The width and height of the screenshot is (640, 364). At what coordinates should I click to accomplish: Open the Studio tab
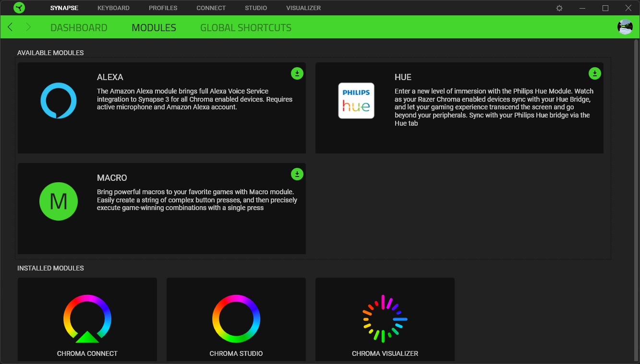(x=256, y=8)
